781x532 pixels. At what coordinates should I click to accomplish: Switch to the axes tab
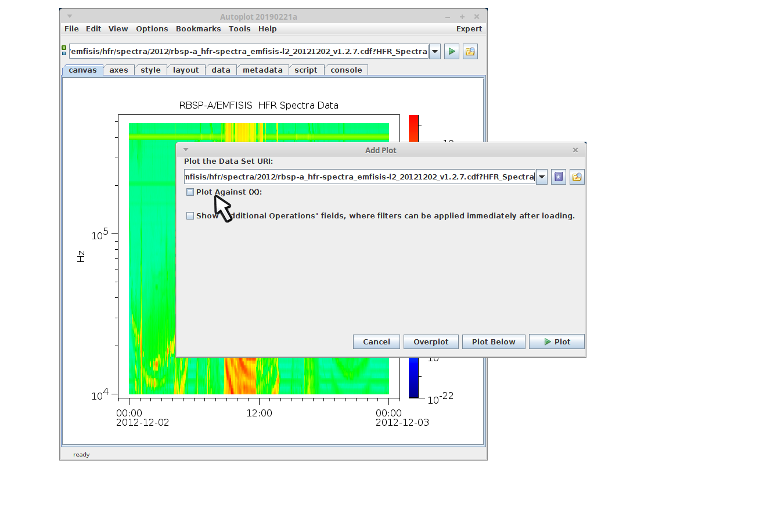coord(118,70)
